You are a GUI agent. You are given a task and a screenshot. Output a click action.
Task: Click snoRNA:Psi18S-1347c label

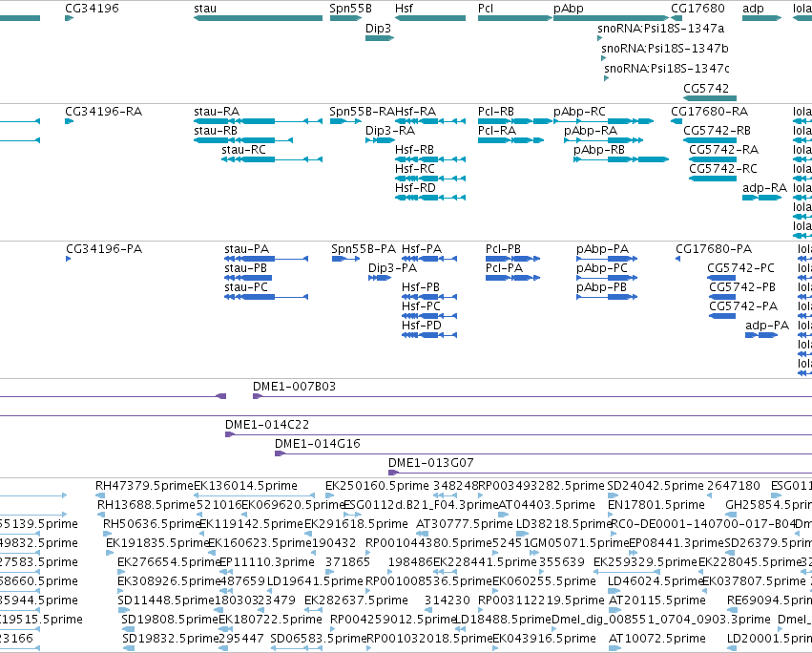pos(667,68)
